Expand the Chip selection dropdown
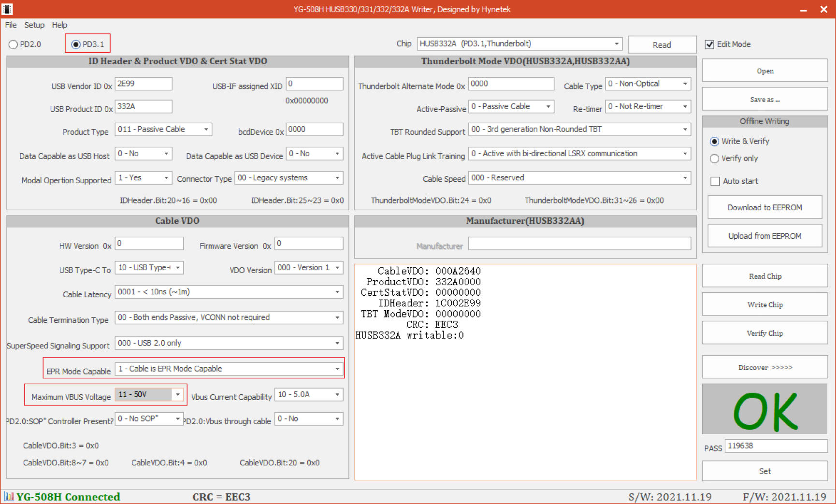836x504 pixels. (617, 43)
